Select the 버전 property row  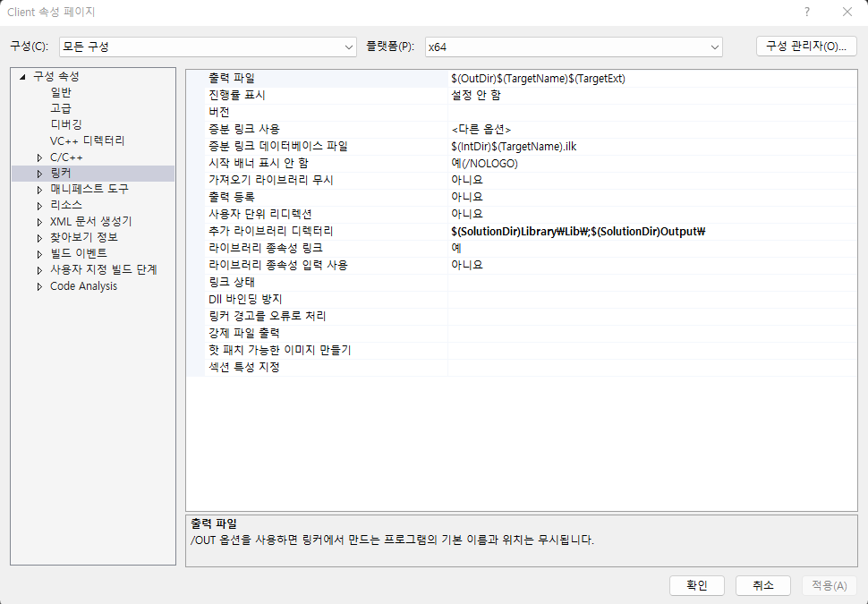click(x=522, y=113)
